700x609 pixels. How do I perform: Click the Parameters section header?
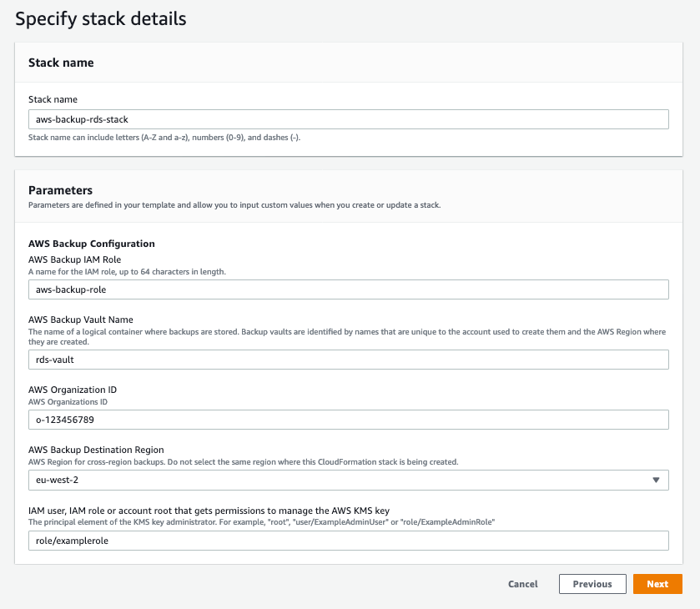pyautogui.click(x=60, y=190)
